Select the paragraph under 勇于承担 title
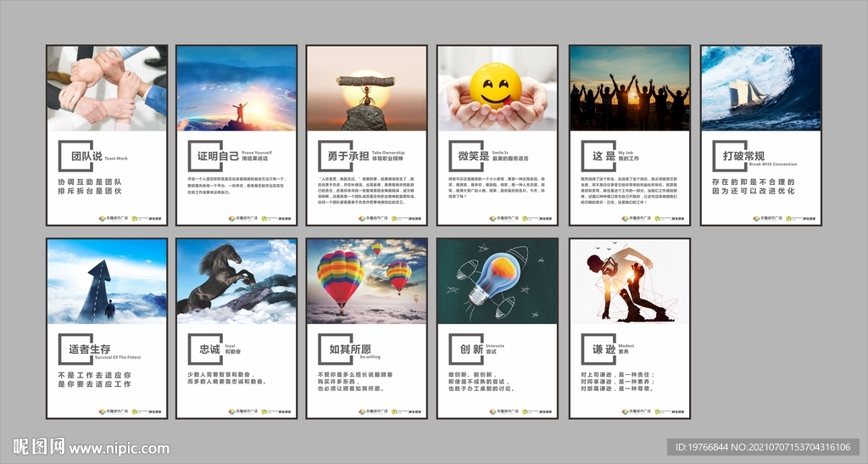Viewport: 868px width, 464px height. 366,191
